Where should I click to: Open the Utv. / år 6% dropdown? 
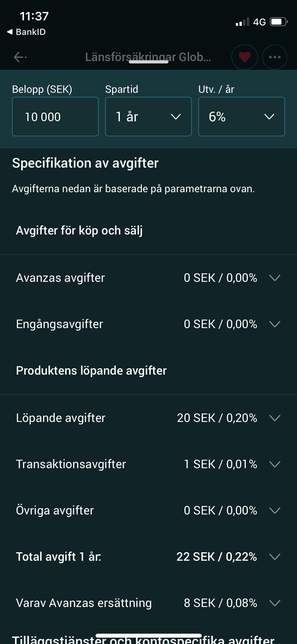[x=242, y=117]
